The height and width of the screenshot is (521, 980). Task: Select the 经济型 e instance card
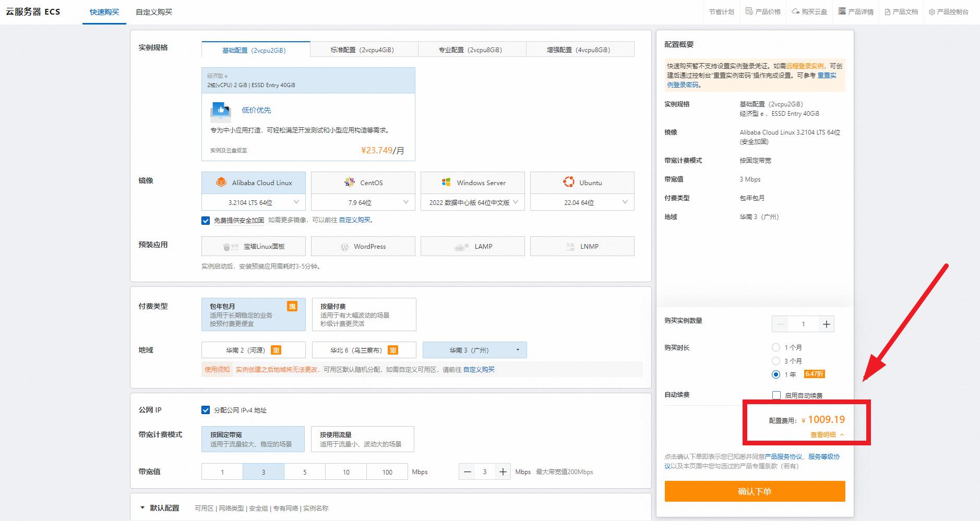click(308, 114)
